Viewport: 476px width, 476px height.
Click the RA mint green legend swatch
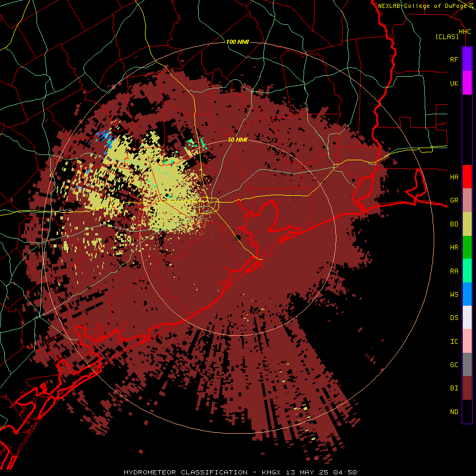(467, 271)
